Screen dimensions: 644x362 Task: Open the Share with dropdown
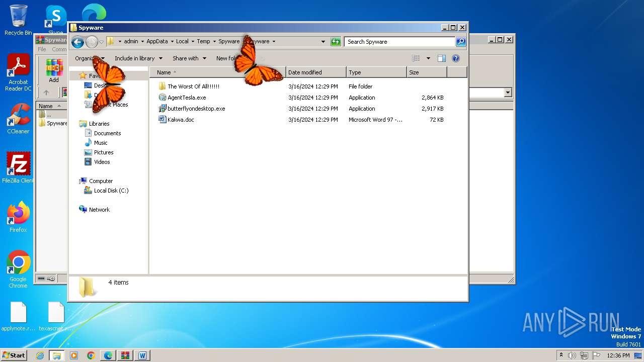[x=189, y=58]
